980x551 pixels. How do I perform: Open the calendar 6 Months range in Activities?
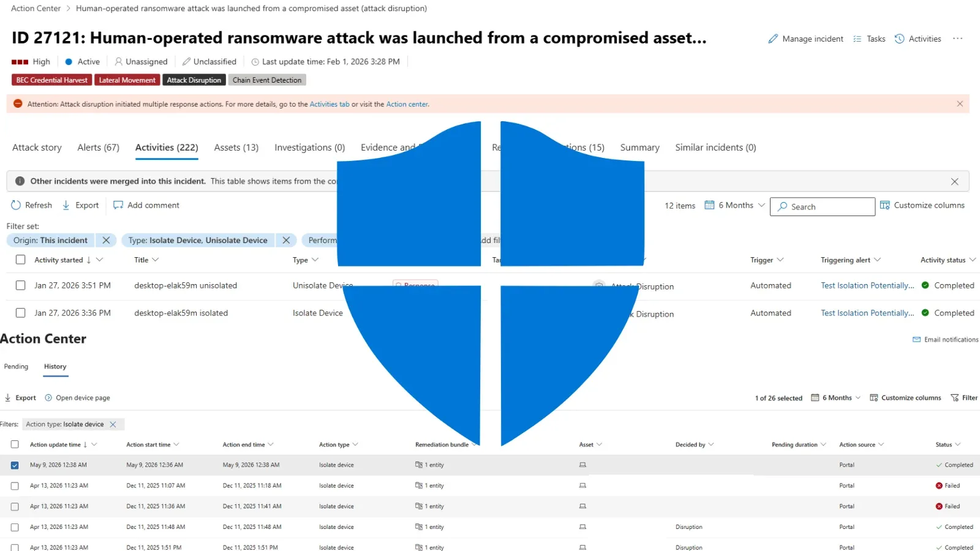[734, 205]
